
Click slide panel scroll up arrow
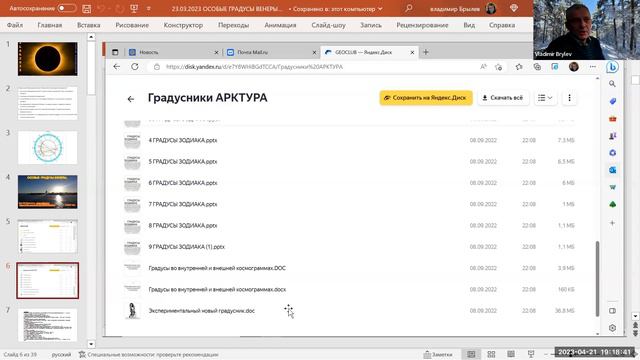tap(91, 37)
